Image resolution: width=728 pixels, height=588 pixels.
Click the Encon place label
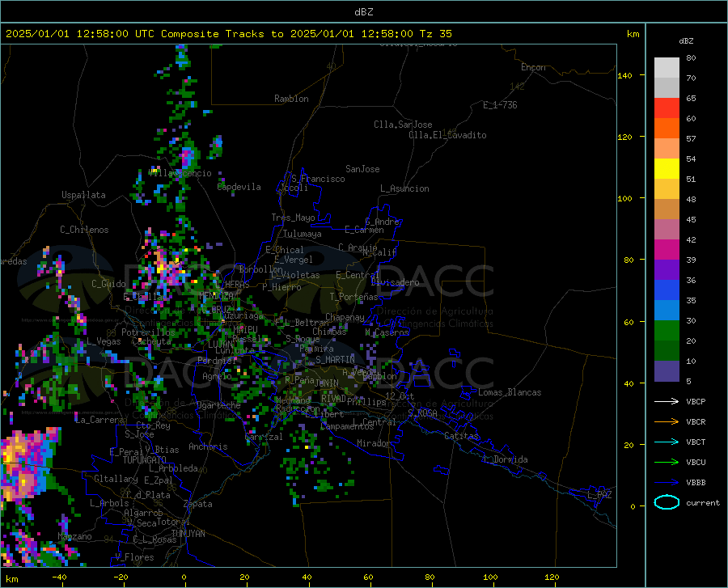click(x=533, y=67)
